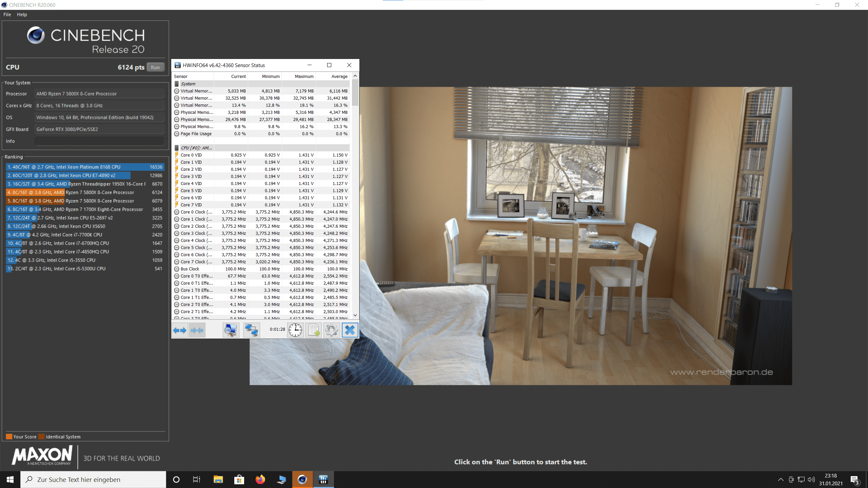The height and width of the screenshot is (488, 868).
Task: Click the volume speaker tray icon
Action: coord(811,480)
